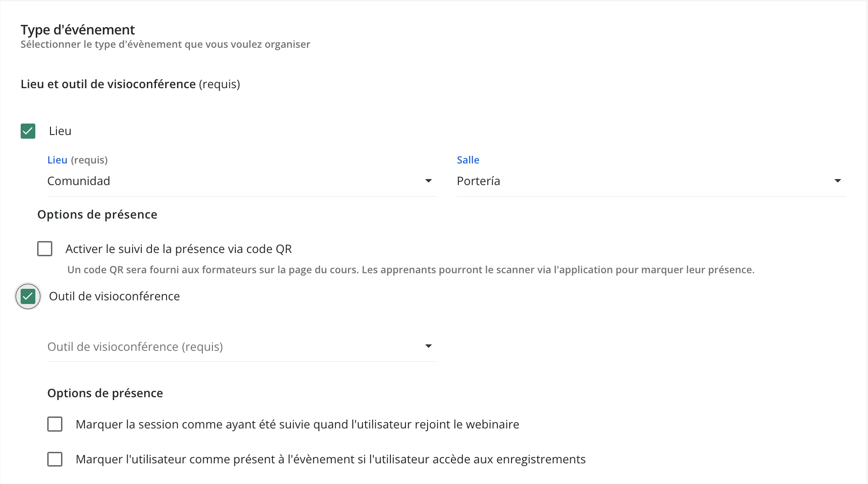Tick the 'Marquer la session comme ayant été suivie' checkbox
The height and width of the screenshot is (484, 868).
click(55, 424)
